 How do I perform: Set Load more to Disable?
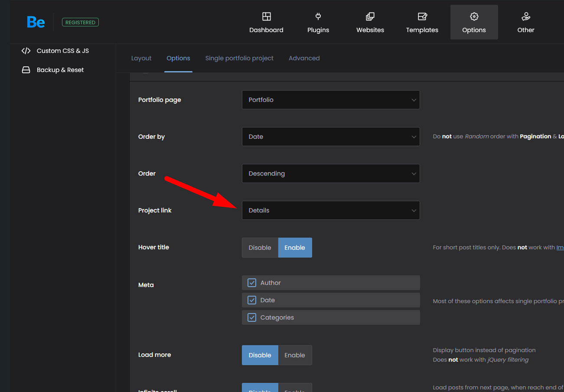[x=260, y=355]
